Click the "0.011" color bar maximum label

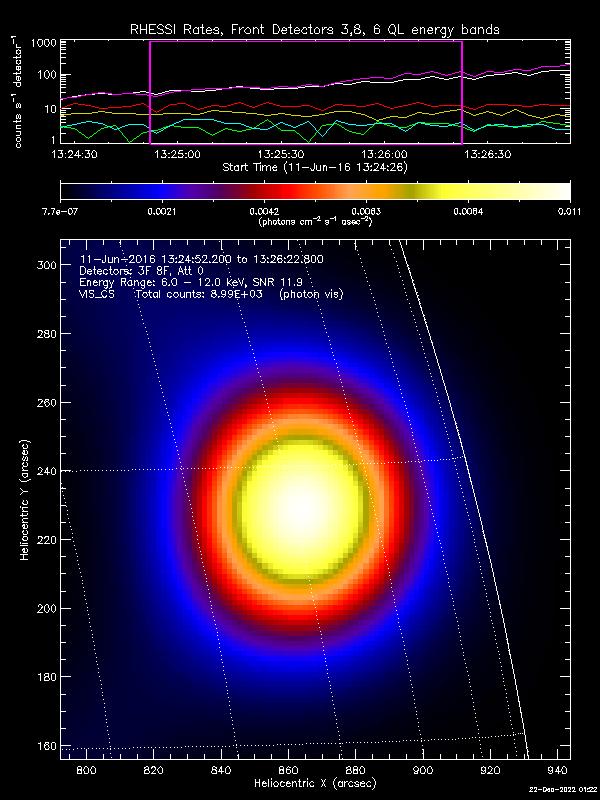(570, 213)
